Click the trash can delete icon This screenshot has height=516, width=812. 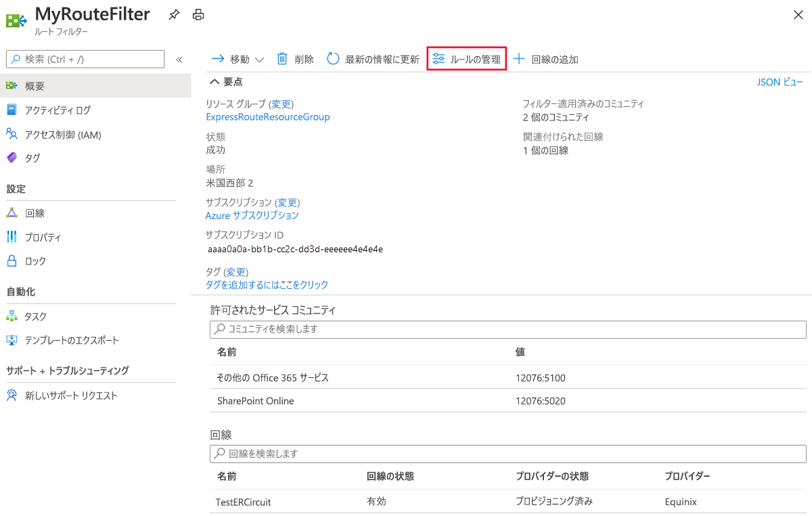282,59
